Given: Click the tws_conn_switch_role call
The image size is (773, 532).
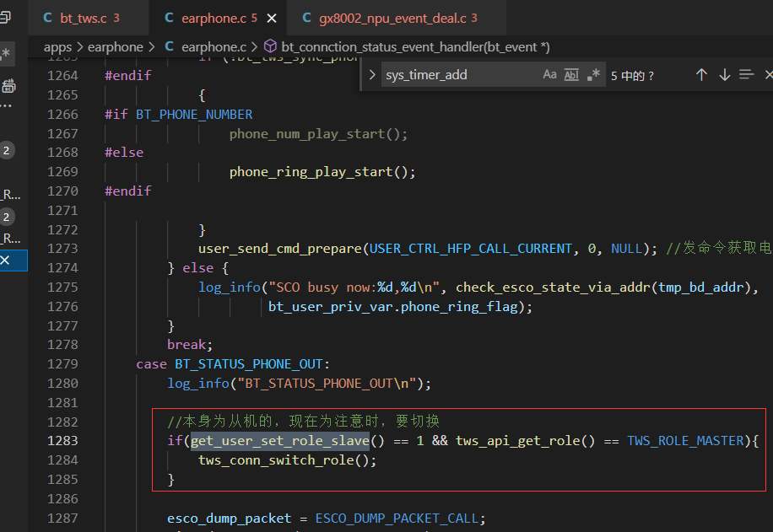Looking at the screenshot, I should (287, 460).
